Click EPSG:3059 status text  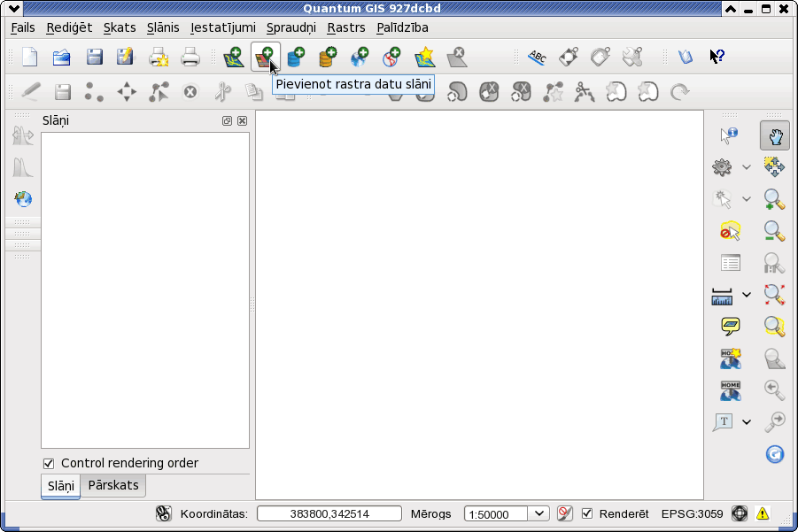click(692, 513)
